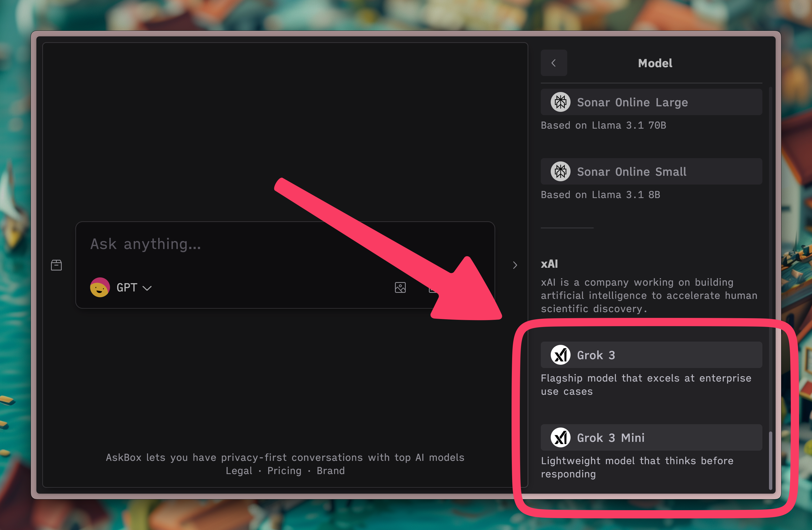Viewport: 812px width, 530px height.
Task: Open the archive box icon on left
Action: (x=56, y=265)
